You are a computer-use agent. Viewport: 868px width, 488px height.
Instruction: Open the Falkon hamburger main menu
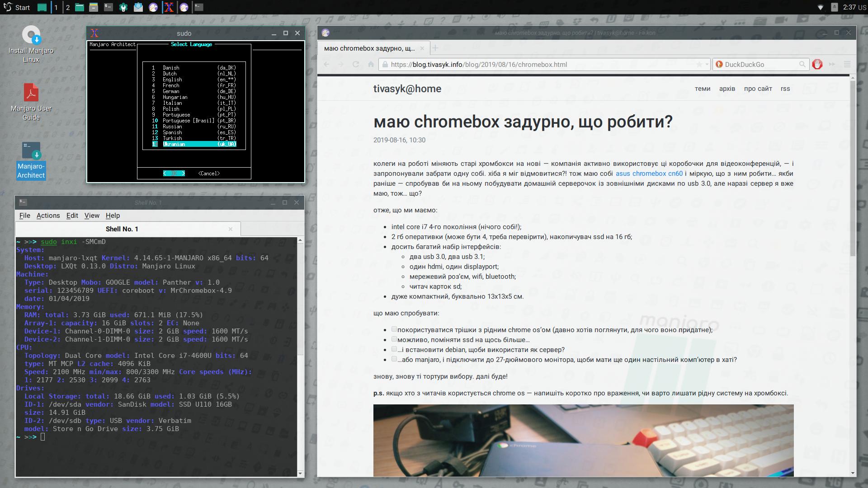847,64
